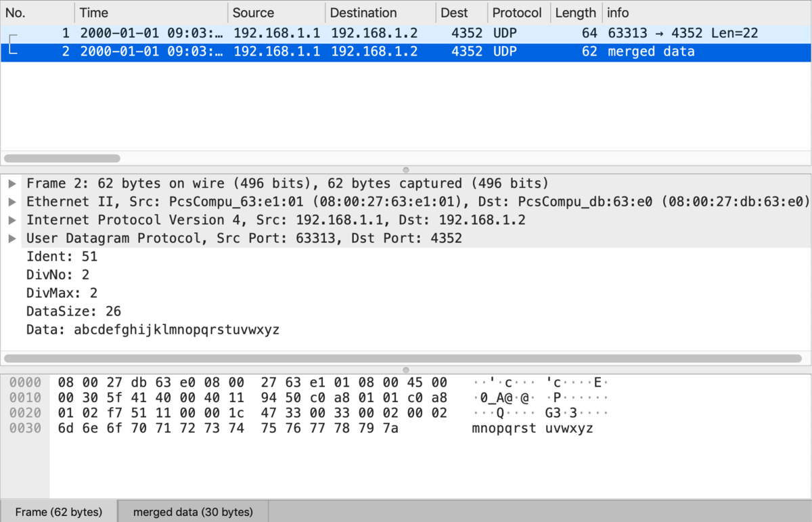812x522 pixels.
Task: Sort packets by Time column header
Action: (150, 13)
